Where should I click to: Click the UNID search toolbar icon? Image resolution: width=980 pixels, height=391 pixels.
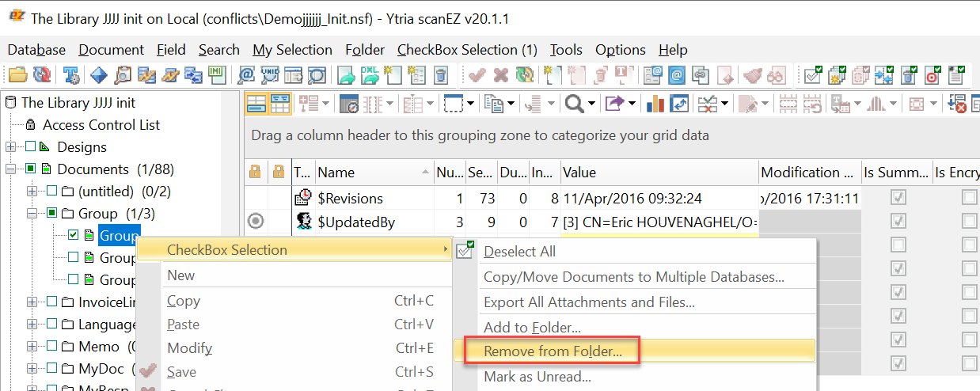270,76
